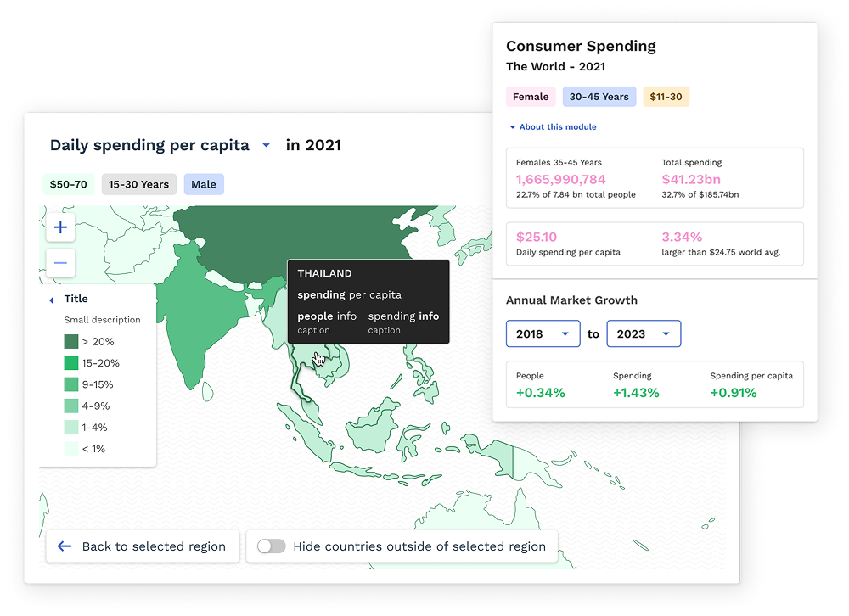Click 'The World - 2021' subtitle

(x=555, y=66)
